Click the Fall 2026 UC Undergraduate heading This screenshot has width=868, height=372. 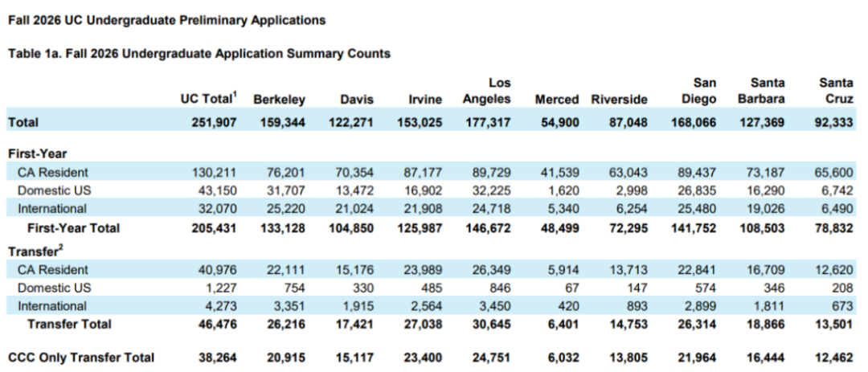click(167, 19)
